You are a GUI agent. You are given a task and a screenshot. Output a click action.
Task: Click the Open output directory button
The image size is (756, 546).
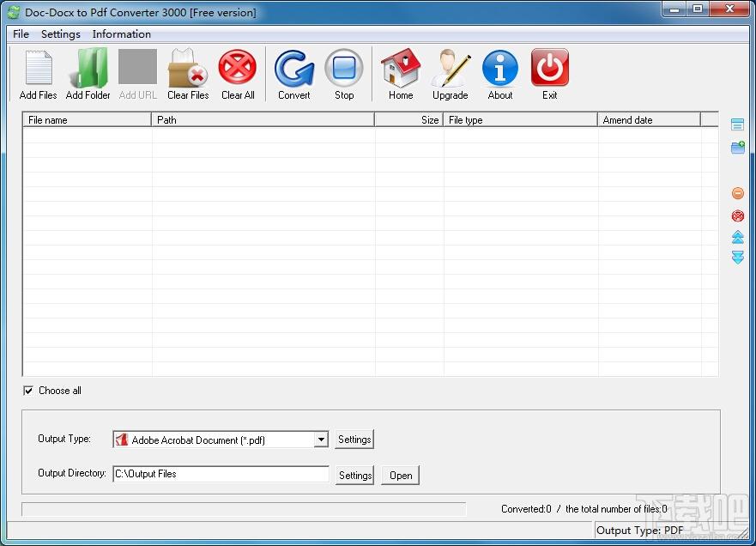pyautogui.click(x=400, y=475)
